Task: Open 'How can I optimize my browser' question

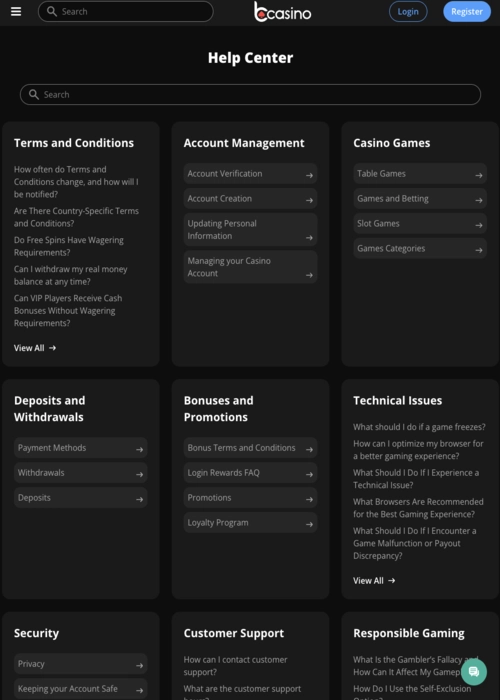Action: [418, 450]
